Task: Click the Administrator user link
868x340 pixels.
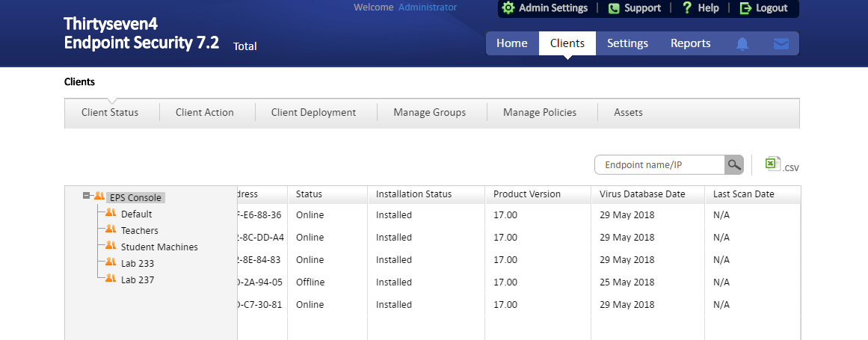Action: point(428,7)
